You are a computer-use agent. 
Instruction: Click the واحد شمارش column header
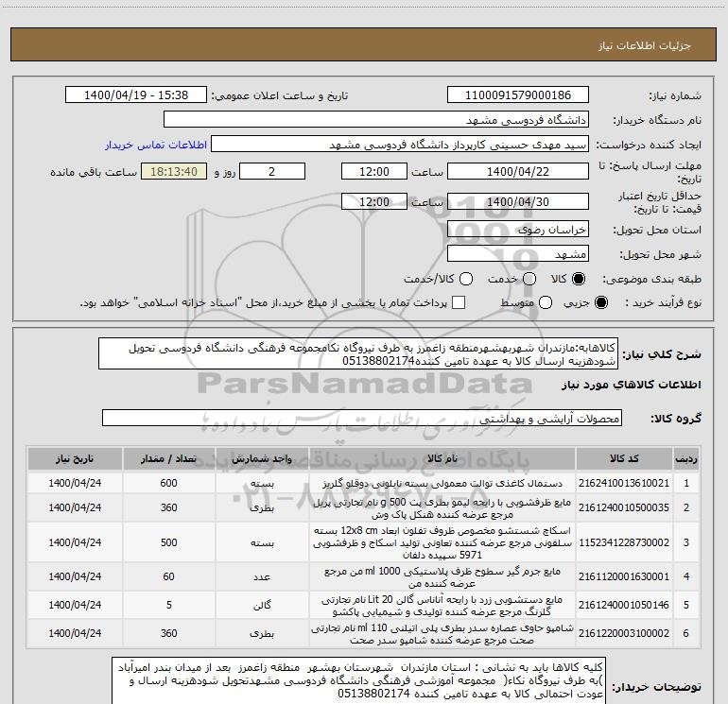262,458
